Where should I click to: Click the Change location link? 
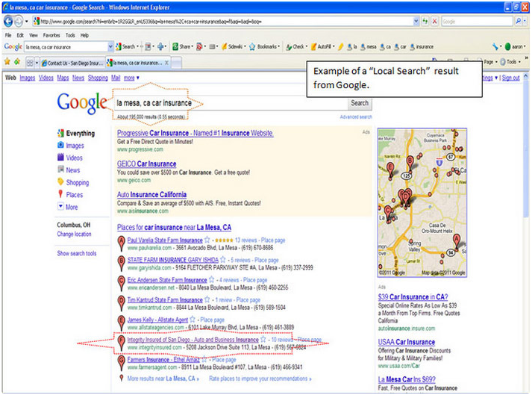point(74,234)
